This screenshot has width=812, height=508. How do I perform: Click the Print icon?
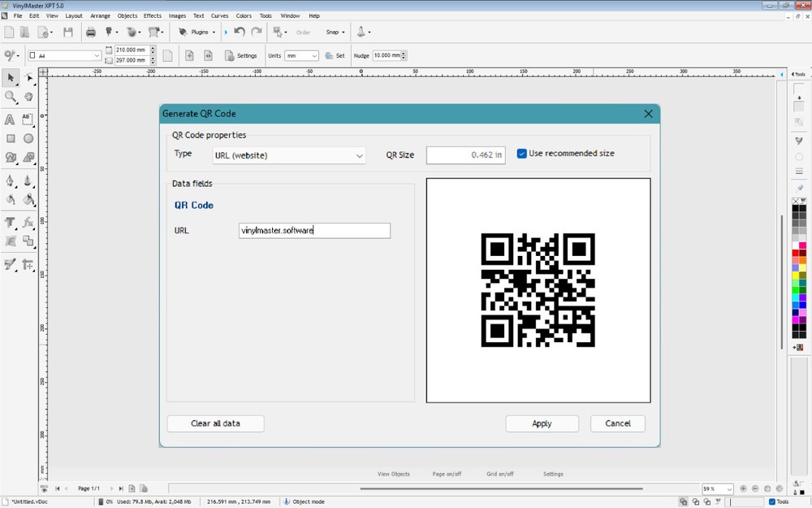coord(91,32)
